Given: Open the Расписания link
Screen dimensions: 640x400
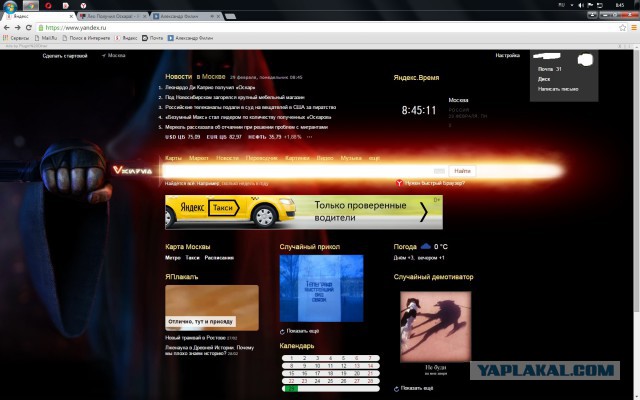Looking at the screenshot, I should (x=219, y=258).
